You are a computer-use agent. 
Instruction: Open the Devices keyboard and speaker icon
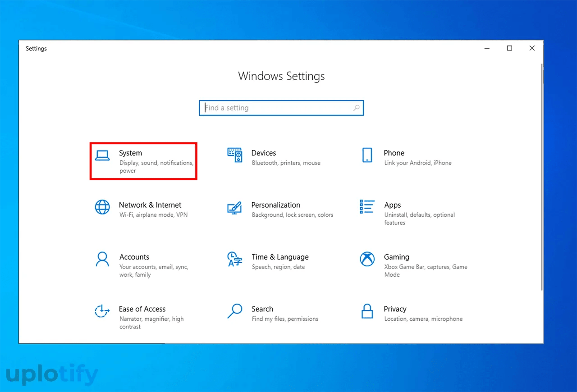pos(235,155)
